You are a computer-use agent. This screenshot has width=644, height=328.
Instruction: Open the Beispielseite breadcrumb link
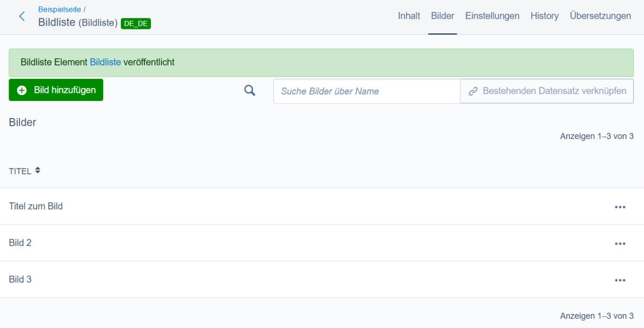(60, 9)
